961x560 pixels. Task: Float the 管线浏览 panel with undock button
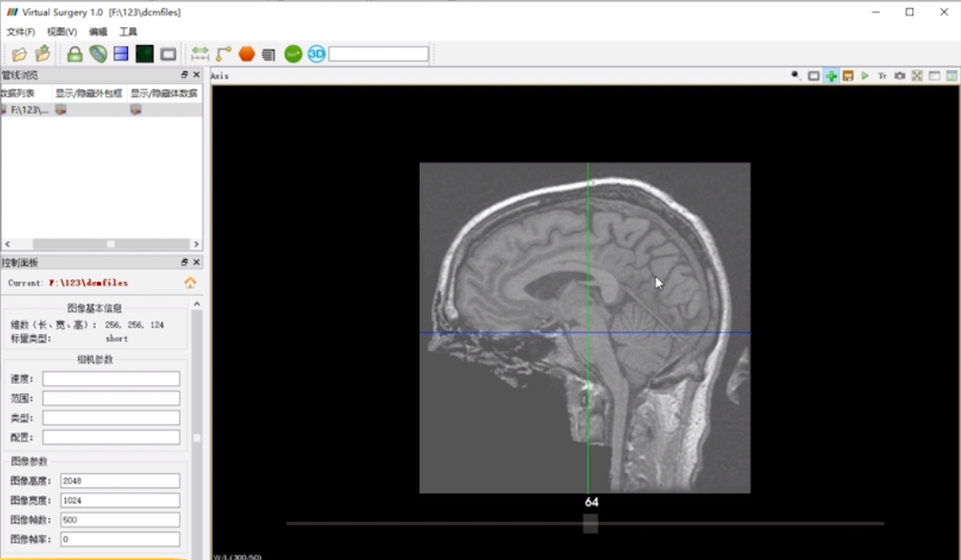click(185, 75)
